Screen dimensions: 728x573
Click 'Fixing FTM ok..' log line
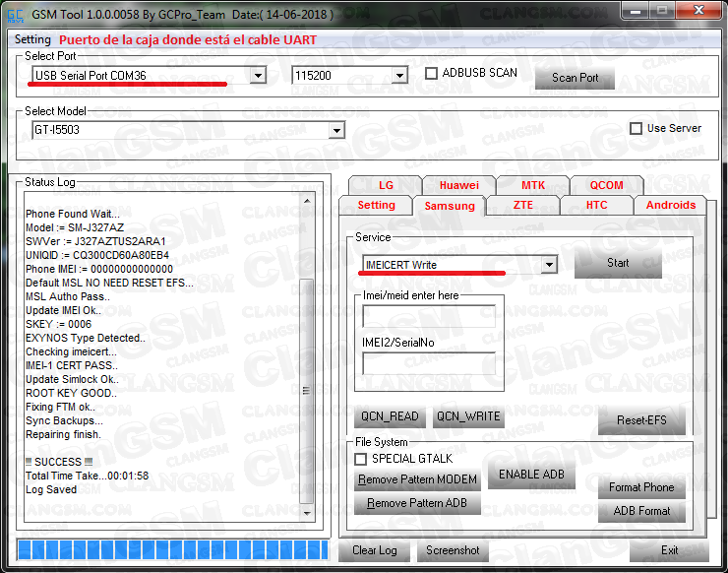[60, 407]
